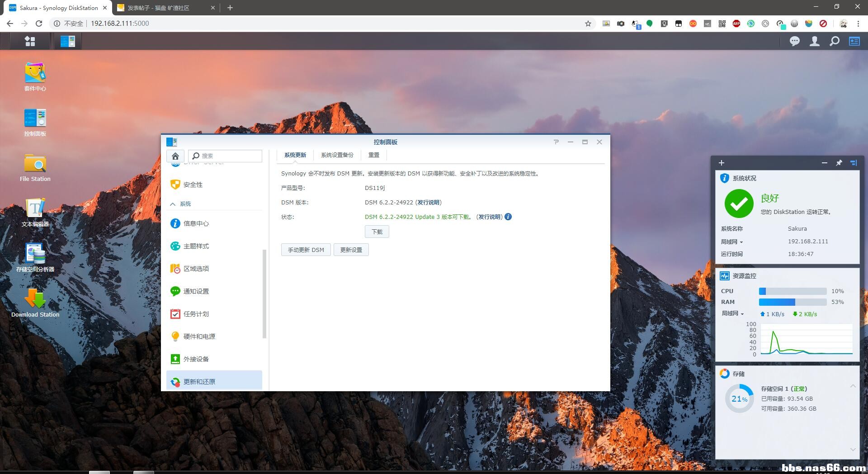Click the 手动更新 DSM button
The image size is (868, 474).
[306, 250]
